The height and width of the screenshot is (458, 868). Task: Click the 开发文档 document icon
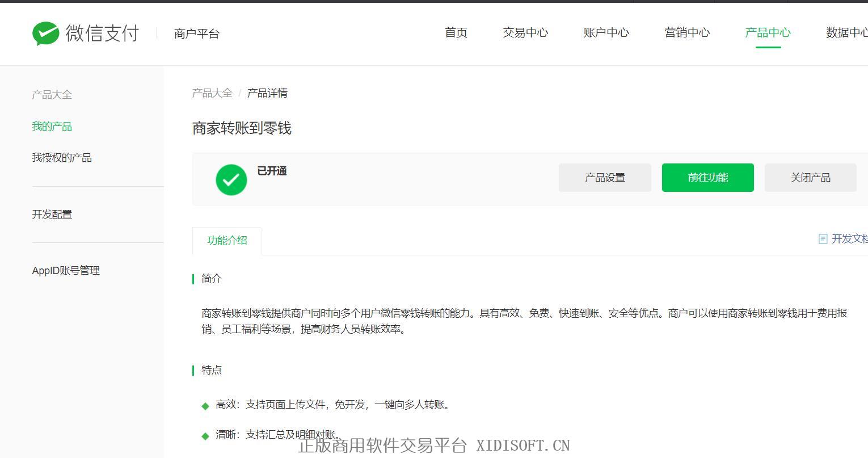coord(823,239)
